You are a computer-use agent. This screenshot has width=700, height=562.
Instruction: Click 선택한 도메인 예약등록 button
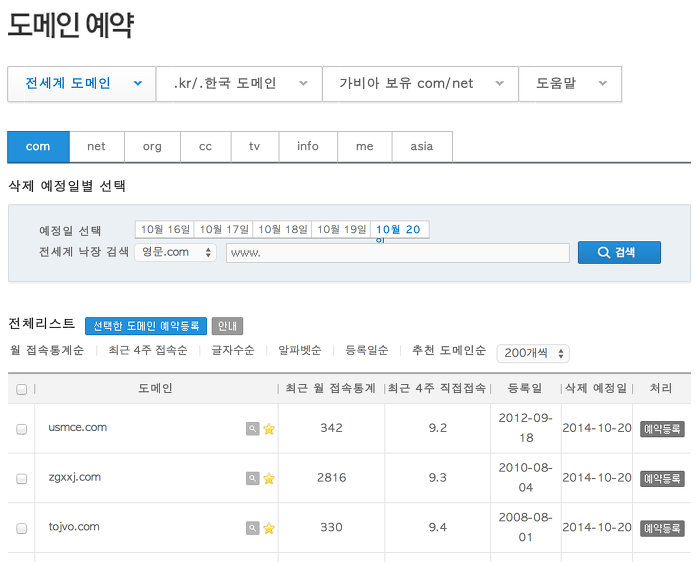(x=146, y=326)
